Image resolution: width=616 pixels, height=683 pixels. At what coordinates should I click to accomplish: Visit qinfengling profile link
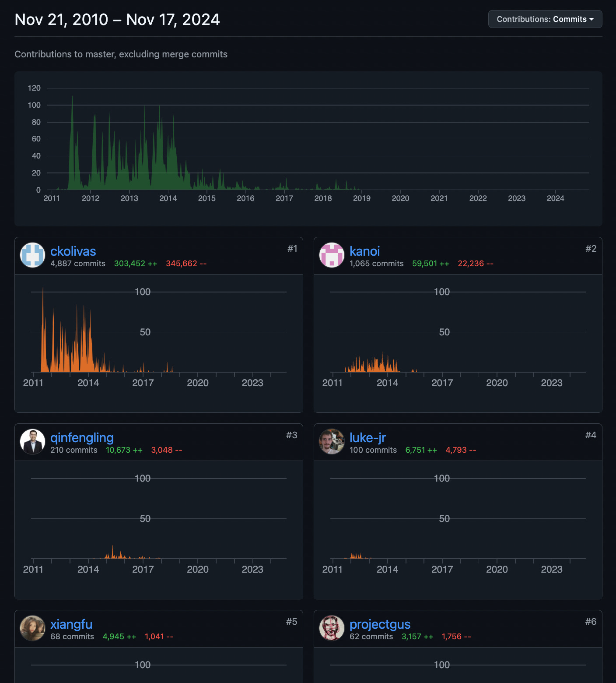click(82, 438)
